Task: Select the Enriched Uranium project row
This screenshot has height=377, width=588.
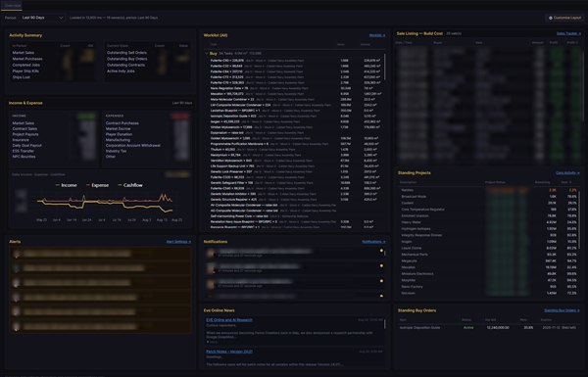Action: (487, 215)
